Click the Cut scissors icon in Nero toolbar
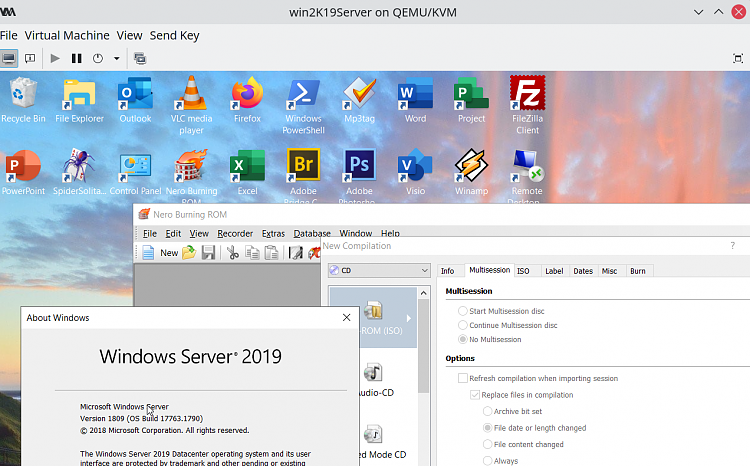750x466 pixels. (233, 253)
